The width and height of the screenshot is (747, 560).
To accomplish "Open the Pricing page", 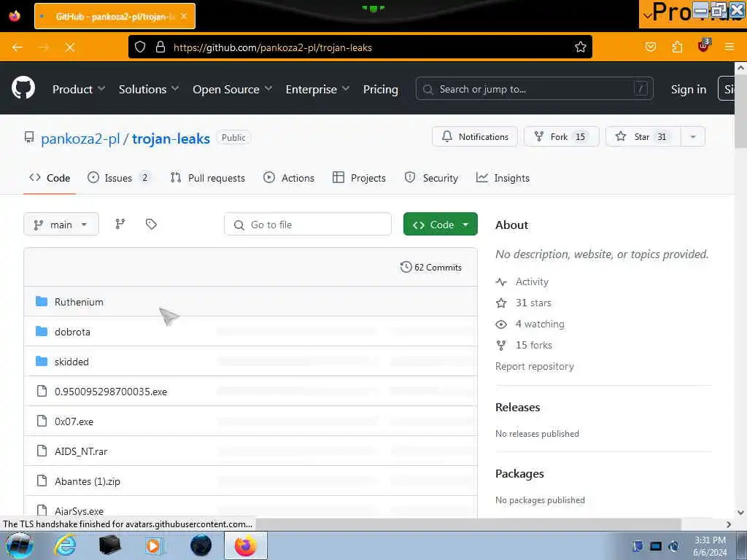I will point(380,89).
